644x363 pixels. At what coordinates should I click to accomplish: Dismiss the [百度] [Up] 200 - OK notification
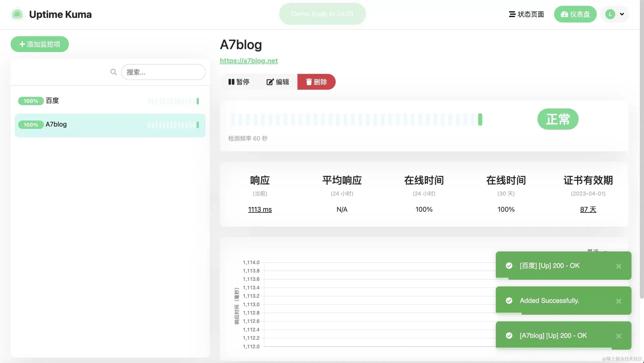(619, 266)
